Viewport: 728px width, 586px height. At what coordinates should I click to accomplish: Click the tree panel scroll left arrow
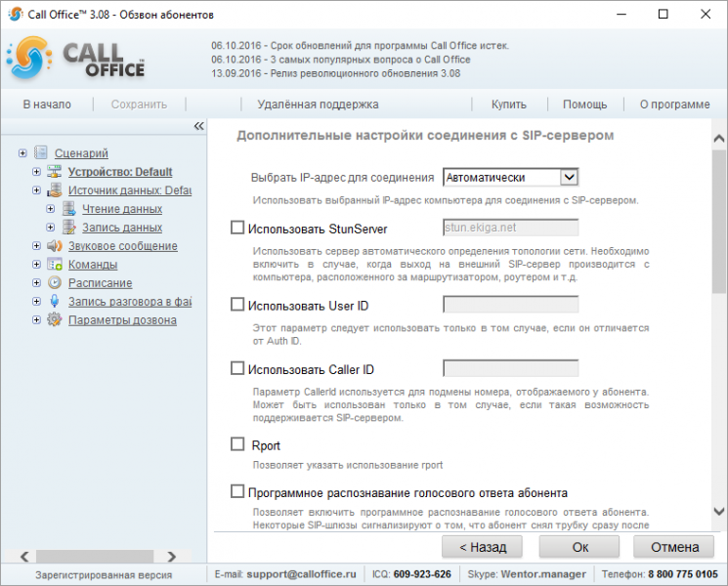click(x=24, y=556)
